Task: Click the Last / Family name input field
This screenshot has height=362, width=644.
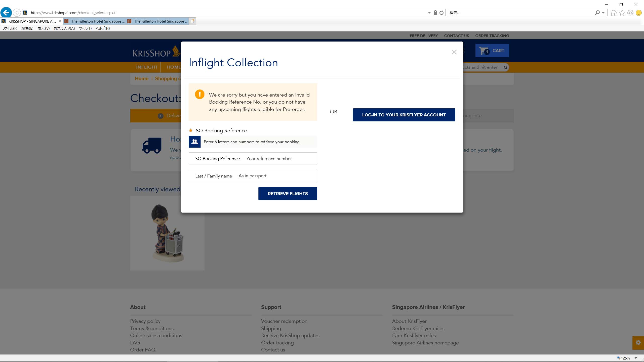Action: coord(253,176)
